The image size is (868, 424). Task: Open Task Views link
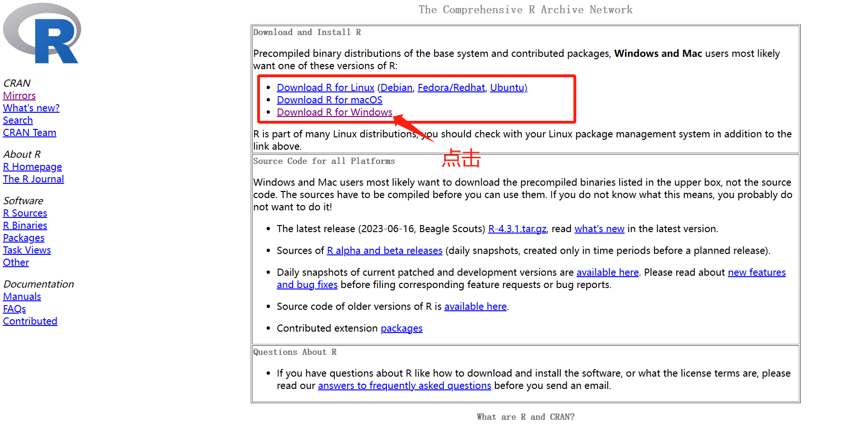tap(27, 250)
